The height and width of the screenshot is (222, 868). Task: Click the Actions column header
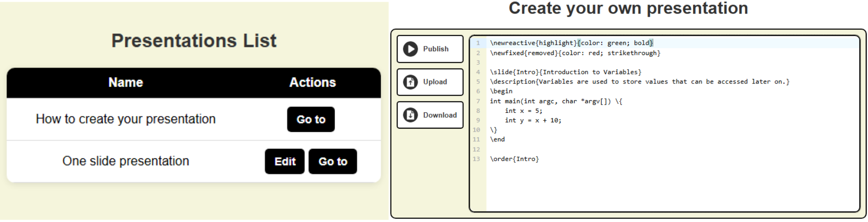coord(312,83)
